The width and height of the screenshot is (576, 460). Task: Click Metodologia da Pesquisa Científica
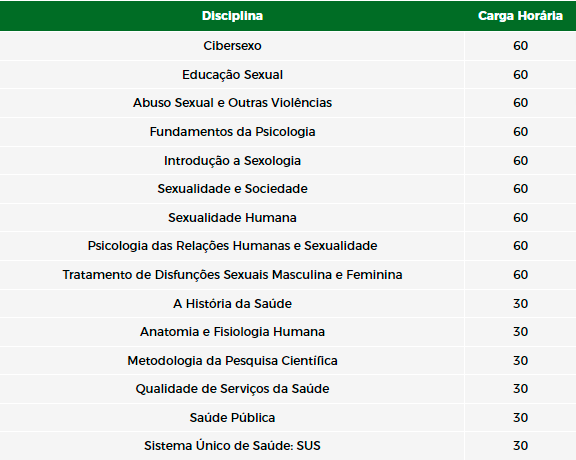pos(232,360)
